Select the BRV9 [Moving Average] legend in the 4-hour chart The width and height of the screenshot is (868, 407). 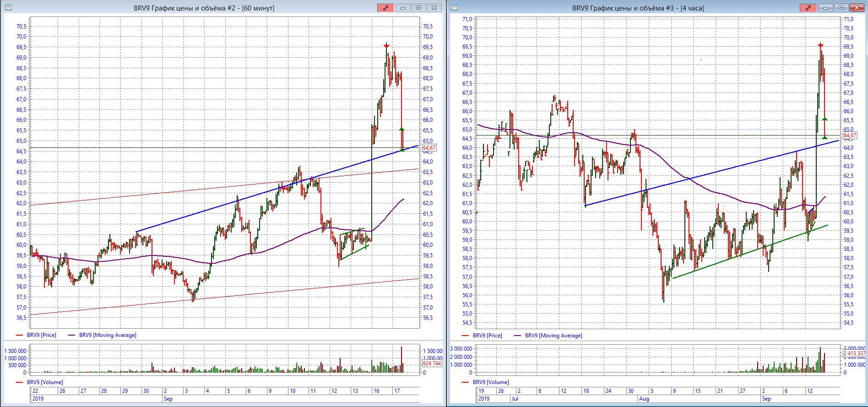click(x=553, y=336)
